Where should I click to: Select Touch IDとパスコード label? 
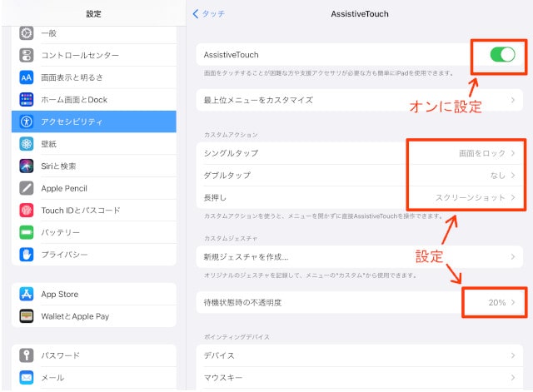[81, 211]
